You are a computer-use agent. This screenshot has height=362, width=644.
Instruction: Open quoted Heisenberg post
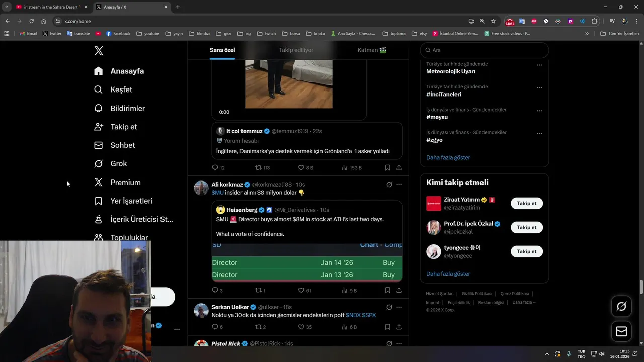click(x=307, y=241)
